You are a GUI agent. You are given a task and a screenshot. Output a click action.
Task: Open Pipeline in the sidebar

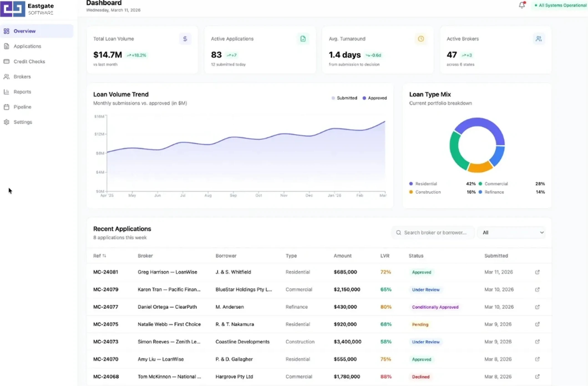coord(37,107)
